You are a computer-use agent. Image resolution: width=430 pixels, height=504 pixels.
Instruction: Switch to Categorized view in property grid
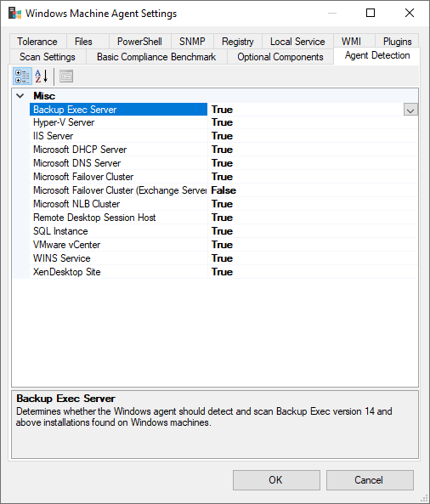(22, 76)
